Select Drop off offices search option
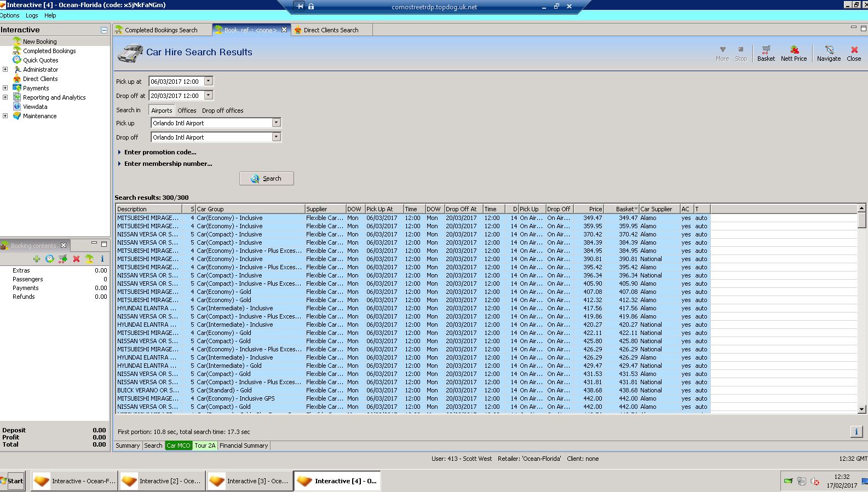This screenshot has width=868, height=492. pos(222,111)
